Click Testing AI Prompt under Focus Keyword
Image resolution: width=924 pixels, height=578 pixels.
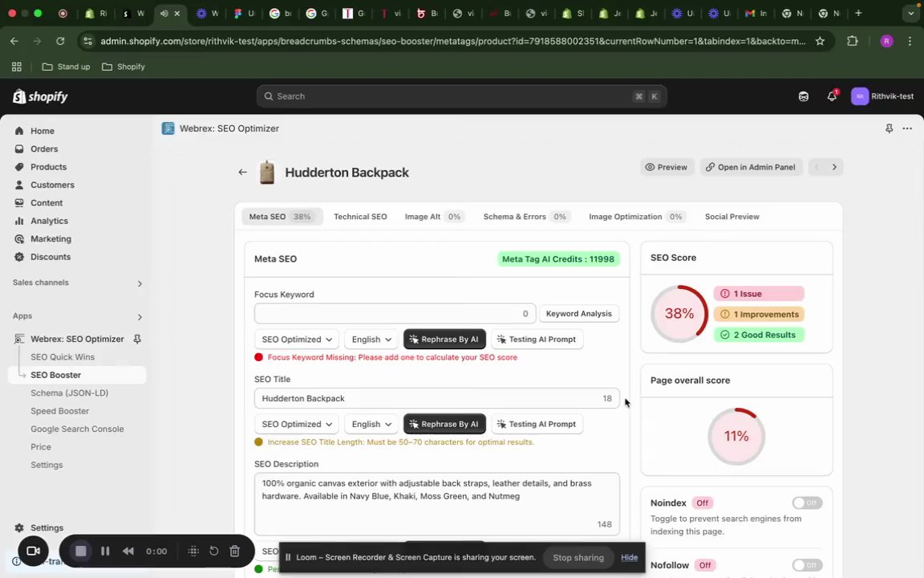537,339
